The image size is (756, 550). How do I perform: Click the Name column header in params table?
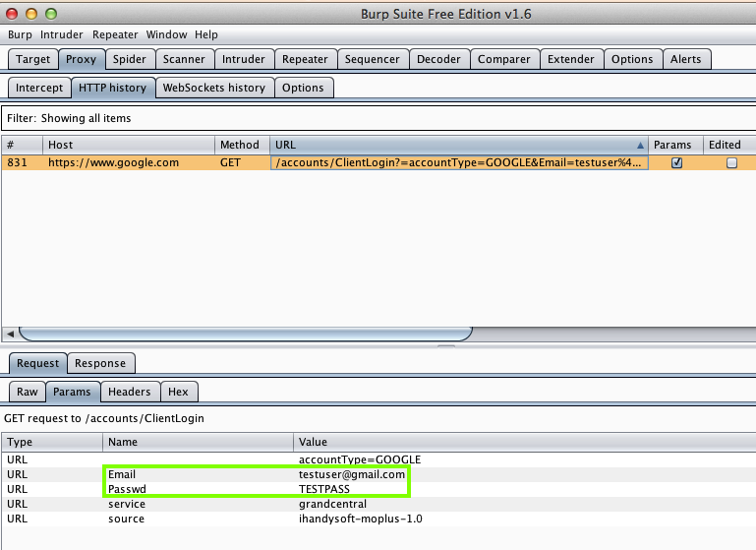tap(198, 442)
